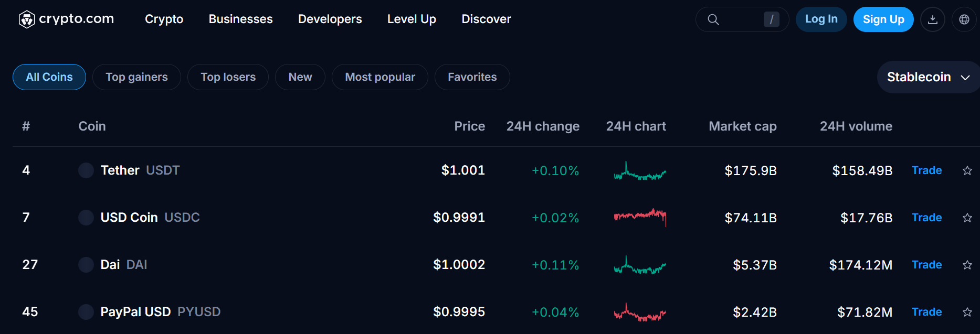Image resolution: width=980 pixels, height=334 pixels.
Task: Click the PayPal USD coin icon
Action: point(86,312)
